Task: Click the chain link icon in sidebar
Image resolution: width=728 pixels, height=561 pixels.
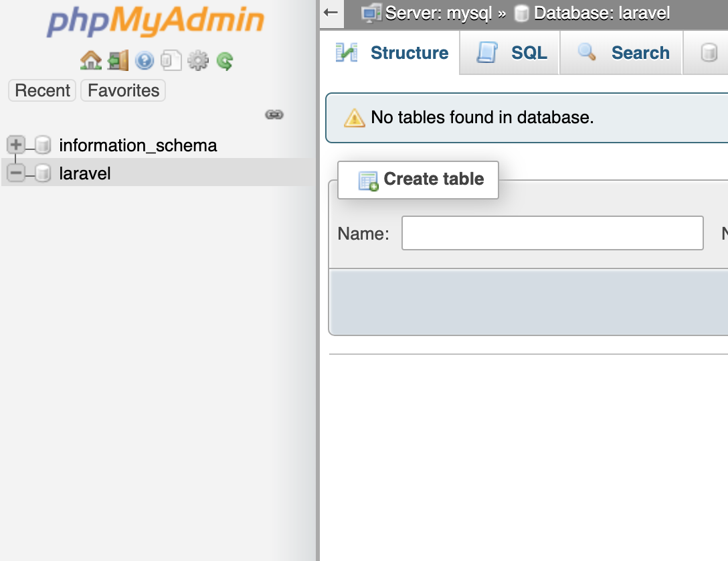Action: (x=274, y=115)
